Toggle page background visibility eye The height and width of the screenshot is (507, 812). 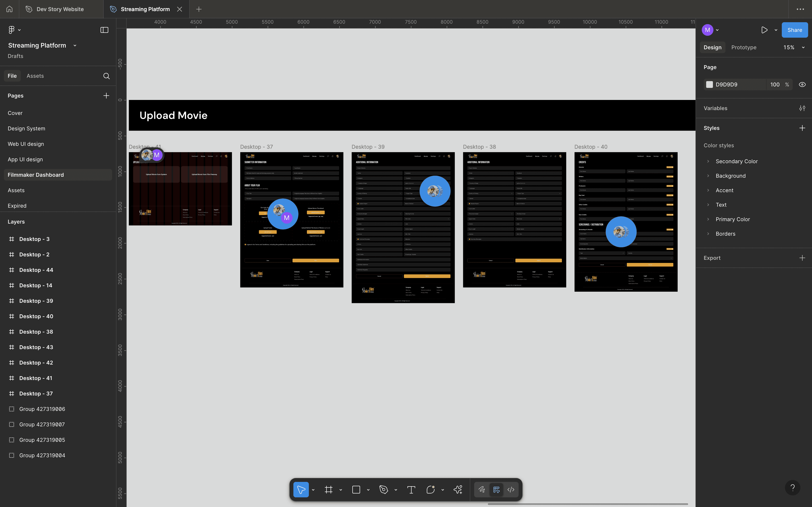802,84
